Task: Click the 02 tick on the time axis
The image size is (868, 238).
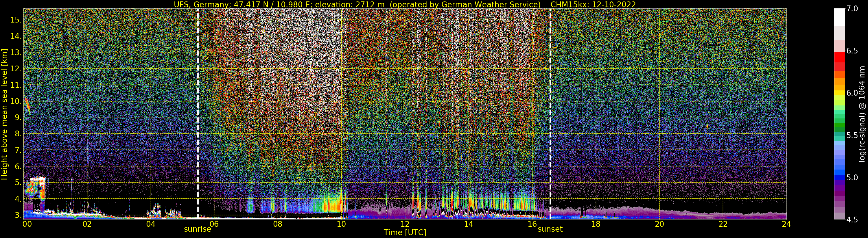Action: 87,224
